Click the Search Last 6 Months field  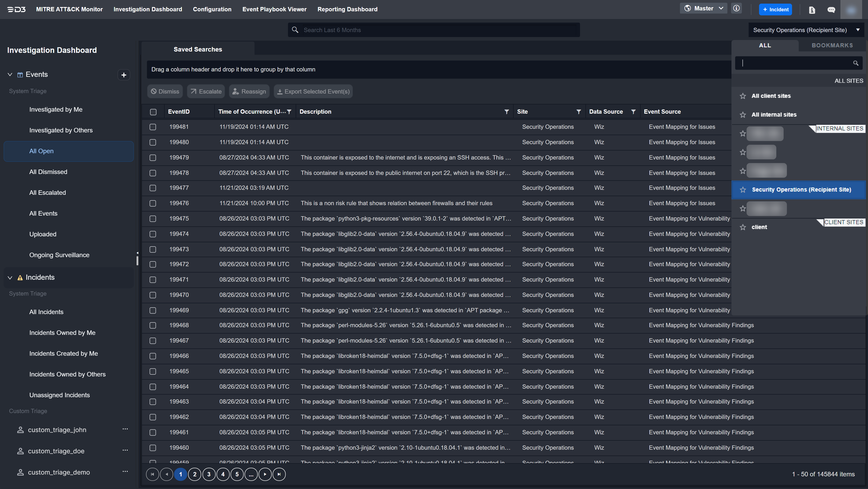coord(438,30)
